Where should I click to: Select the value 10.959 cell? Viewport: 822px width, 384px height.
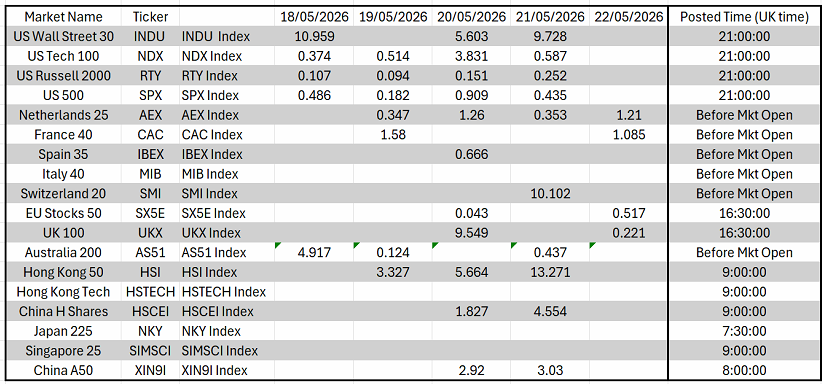pos(314,37)
